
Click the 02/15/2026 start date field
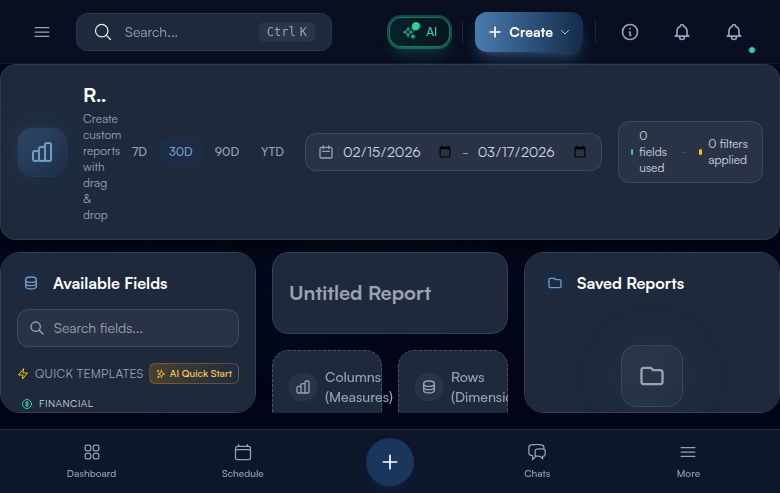tap(383, 152)
